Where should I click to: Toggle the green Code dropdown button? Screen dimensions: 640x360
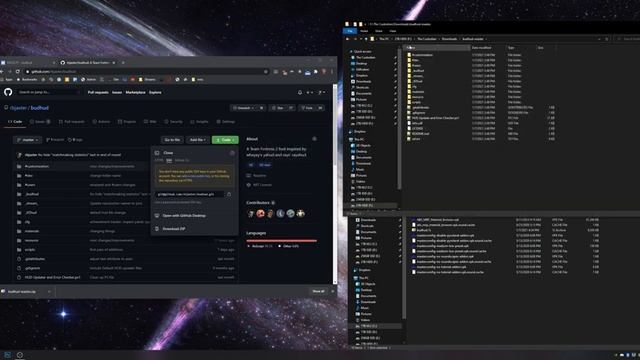tap(225, 140)
